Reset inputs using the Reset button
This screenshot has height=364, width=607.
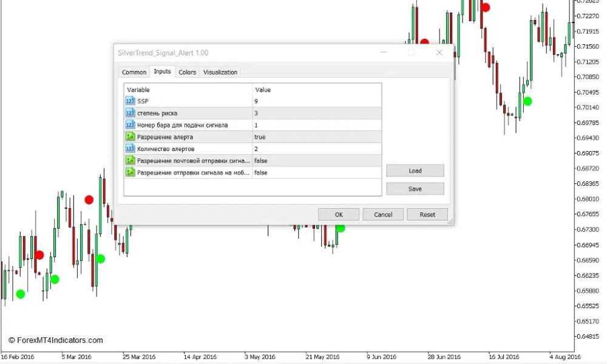[x=427, y=214]
